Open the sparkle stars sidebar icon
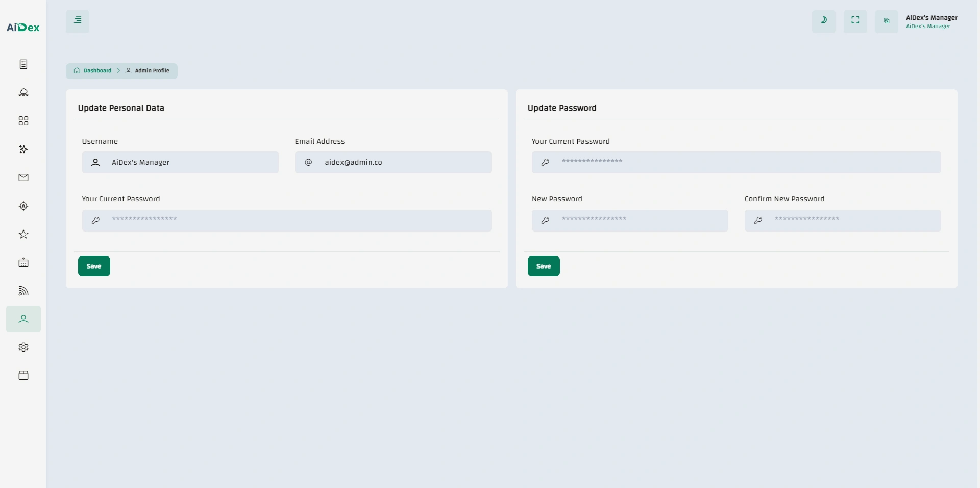This screenshot has height=488, width=980. click(x=23, y=149)
